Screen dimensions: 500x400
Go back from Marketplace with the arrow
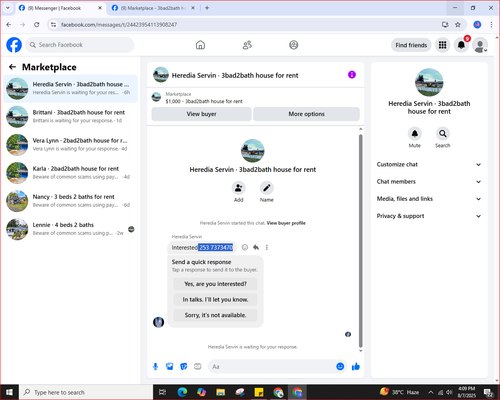coord(12,67)
